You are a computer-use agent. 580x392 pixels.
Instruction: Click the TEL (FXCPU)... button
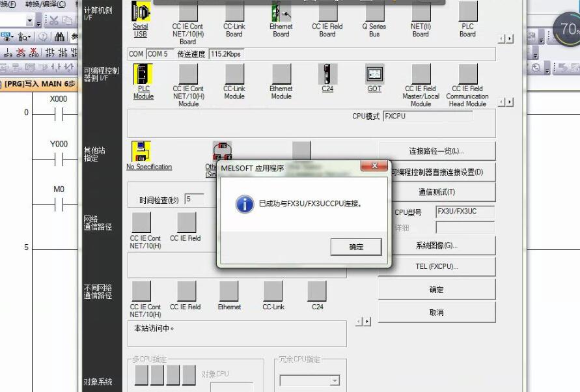click(436, 266)
